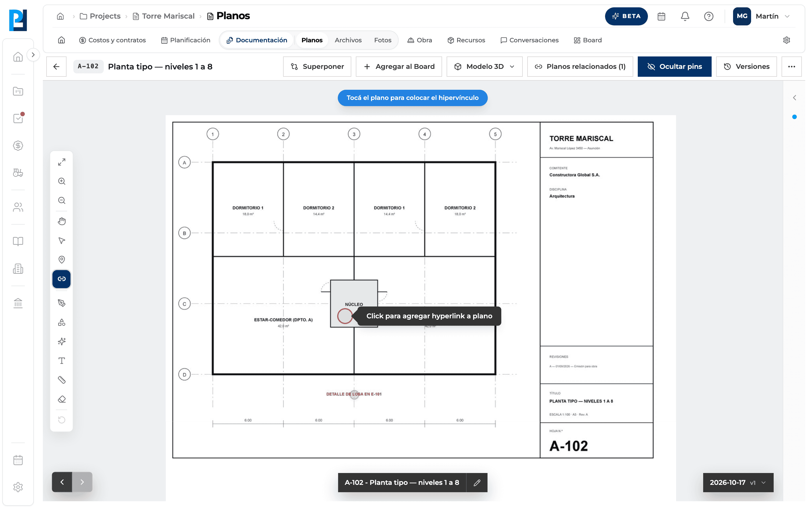Edit the sheet name with the pencil icon
Viewport: 812px width, 508px height.
[x=477, y=483]
